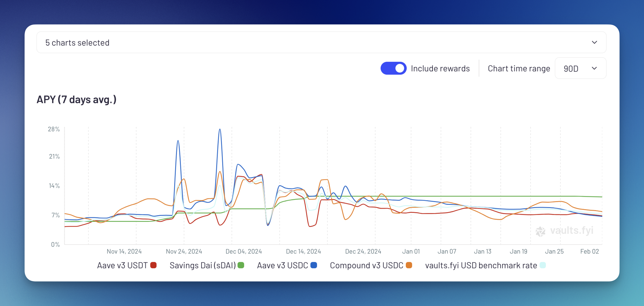Select Aave v3 USDC legend label
644x306 pixels.
point(283,266)
